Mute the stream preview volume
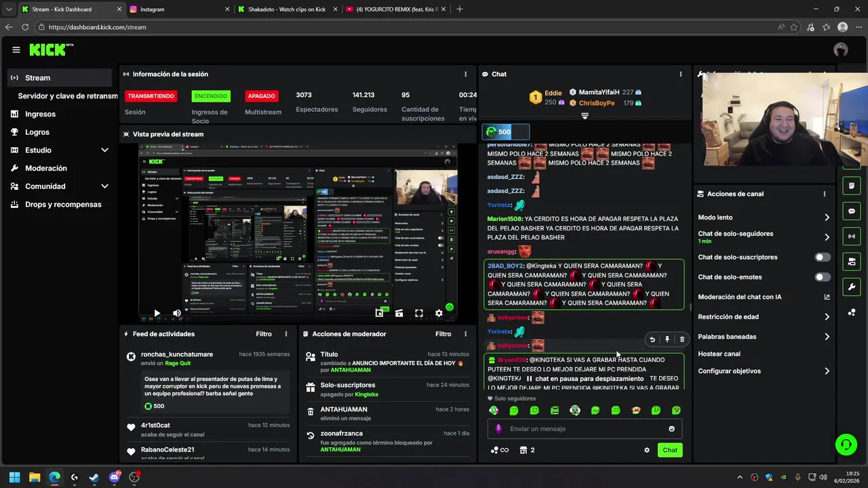Screen dimensions: 868x488 (177, 313)
